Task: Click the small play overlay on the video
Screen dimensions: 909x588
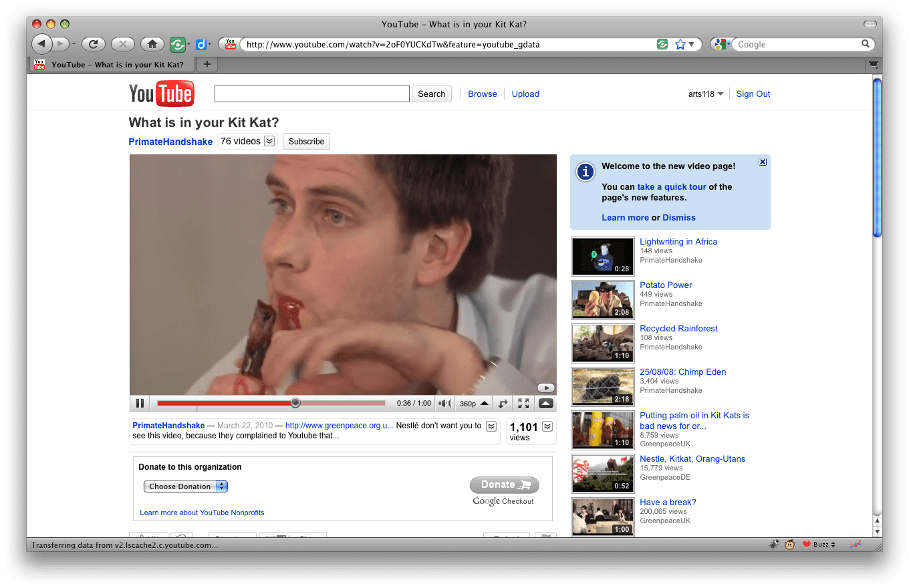Action: tap(546, 388)
